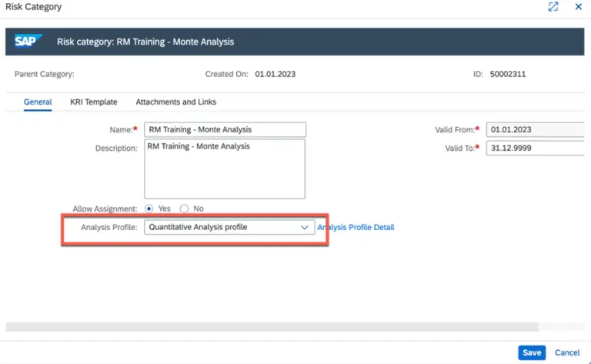This screenshot has height=364, width=591.
Task: Expand the Risk Category dialog to full screen
Action: pos(553,7)
